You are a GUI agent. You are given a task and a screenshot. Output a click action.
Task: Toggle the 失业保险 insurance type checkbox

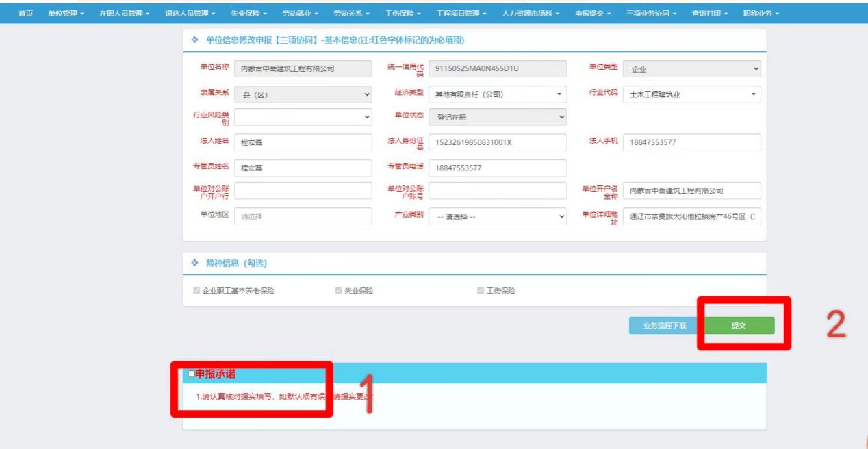338,291
